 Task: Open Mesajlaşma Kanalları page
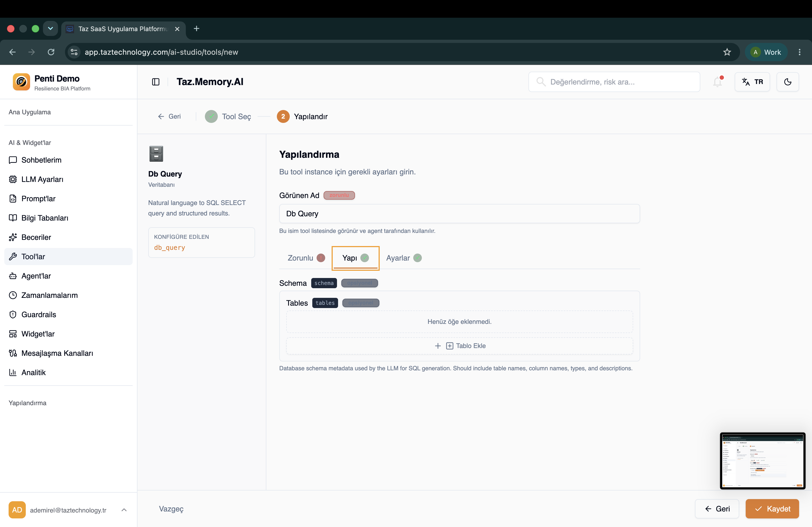point(68,353)
